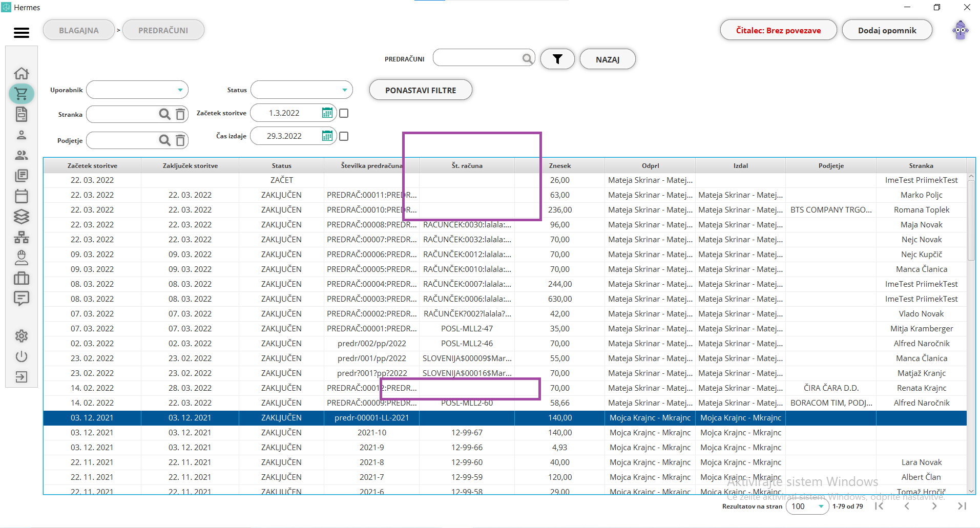980x528 pixels.
Task: Clear Stranka field with trash icon
Action: 180,114
